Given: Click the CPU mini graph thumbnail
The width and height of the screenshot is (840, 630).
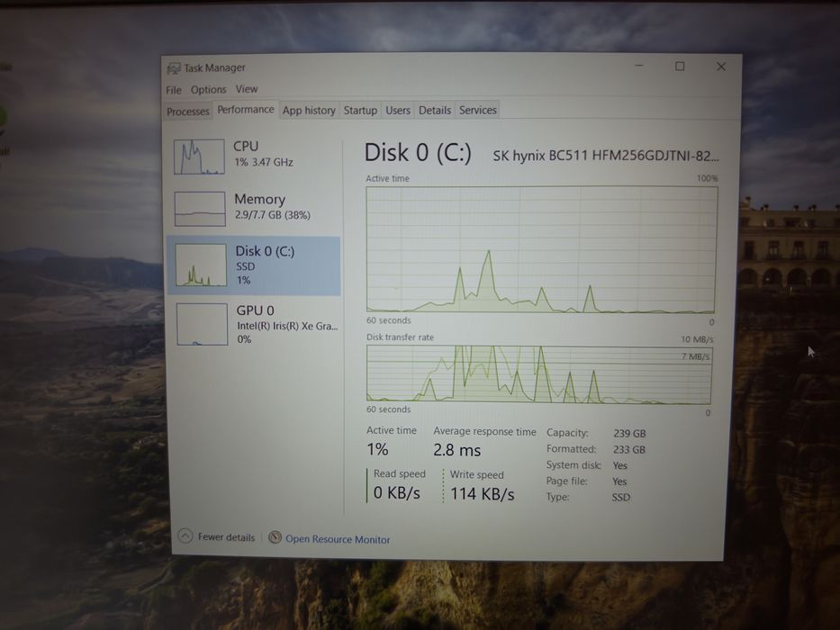Looking at the screenshot, I should [199, 157].
